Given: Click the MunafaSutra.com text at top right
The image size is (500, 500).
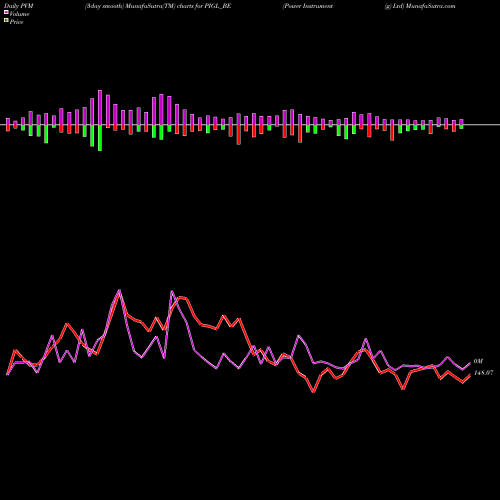Looking at the screenshot, I should point(431,6).
